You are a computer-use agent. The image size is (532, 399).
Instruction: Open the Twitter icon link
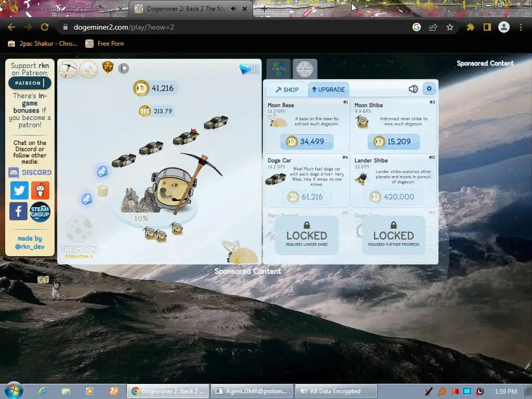[19, 190]
